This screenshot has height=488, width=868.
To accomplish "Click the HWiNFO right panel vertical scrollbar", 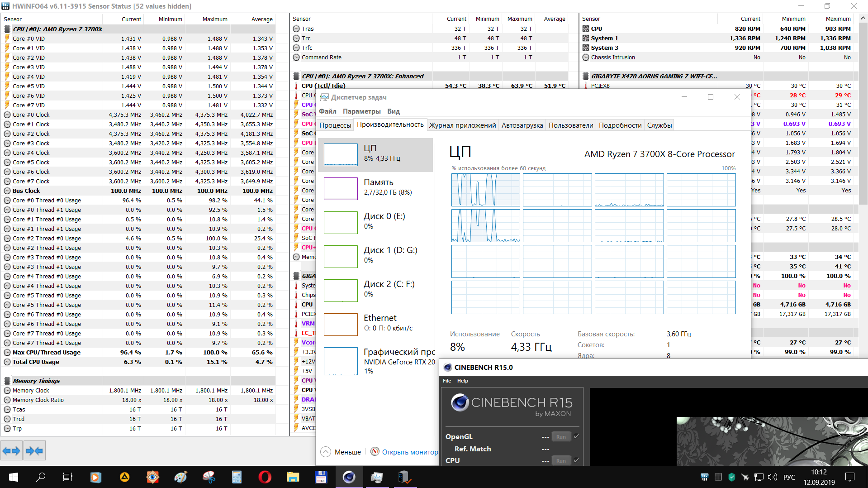I will tap(863, 113).
